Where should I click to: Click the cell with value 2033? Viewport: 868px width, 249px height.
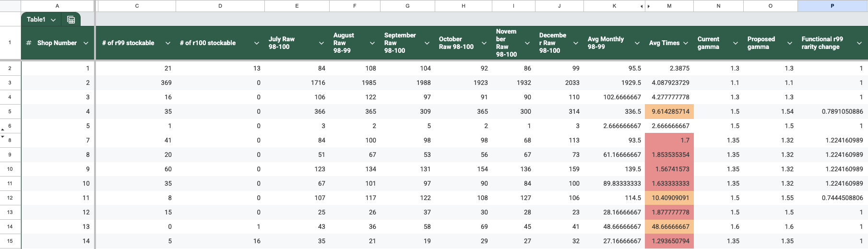click(559, 83)
